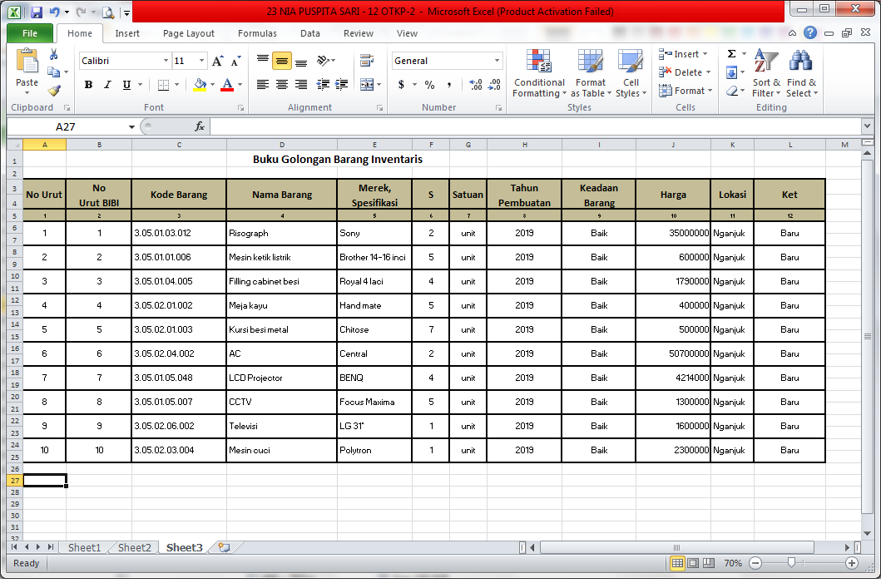The height and width of the screenshot is (588, 881).
Task: Apply Percent Style format
Action: pyautogui.click(x=430, y=85)
